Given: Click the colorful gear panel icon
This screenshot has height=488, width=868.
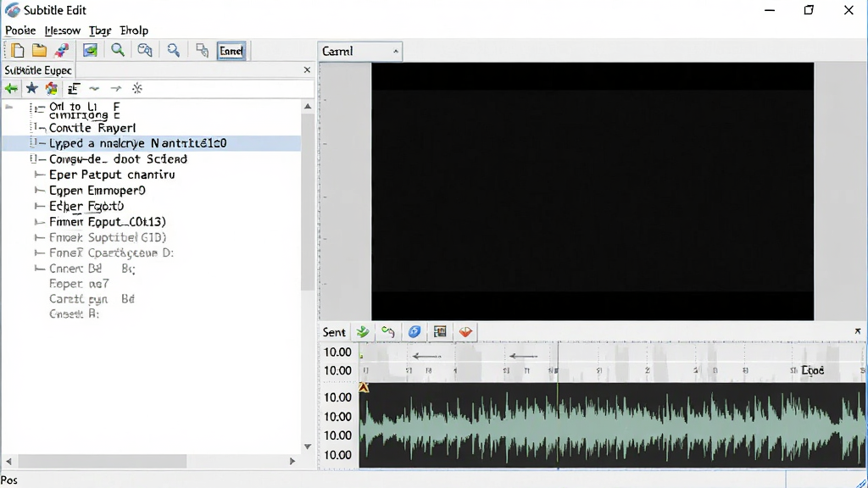Looking at the screenshot, I should [52, 88].
